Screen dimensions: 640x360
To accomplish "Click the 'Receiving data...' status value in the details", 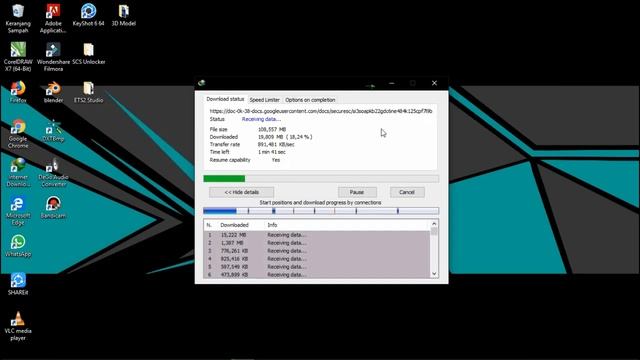I will click(x=261, y=119).
